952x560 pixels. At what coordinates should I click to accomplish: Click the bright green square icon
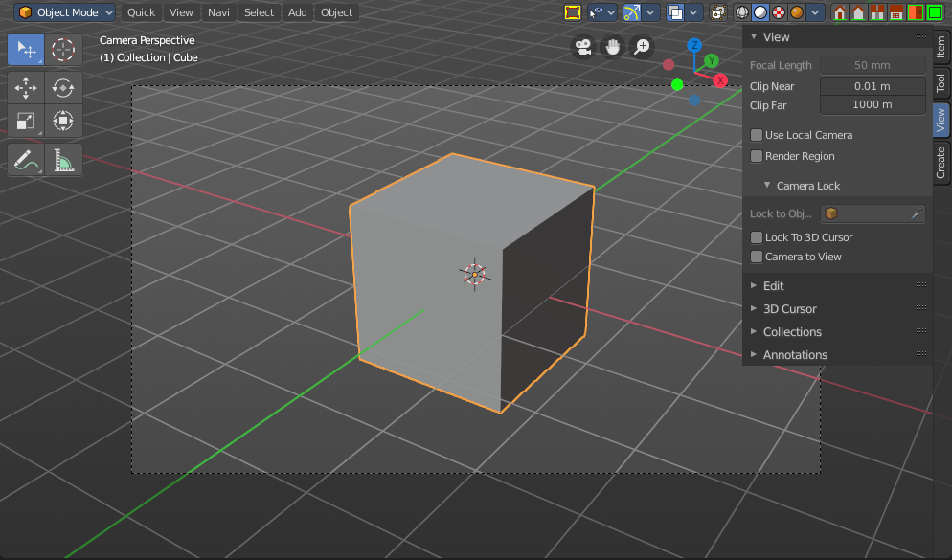934,12
